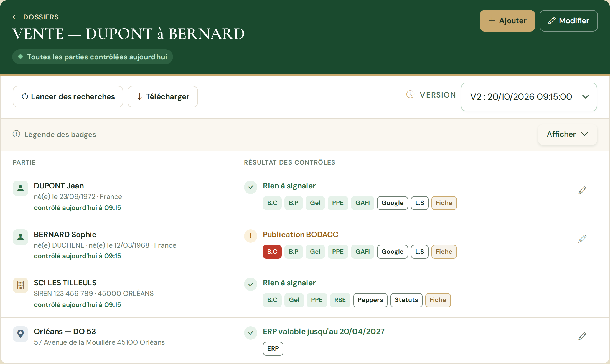
Task: Open the PPE badge for BERNARD Sophie
Action: point(338,252)
